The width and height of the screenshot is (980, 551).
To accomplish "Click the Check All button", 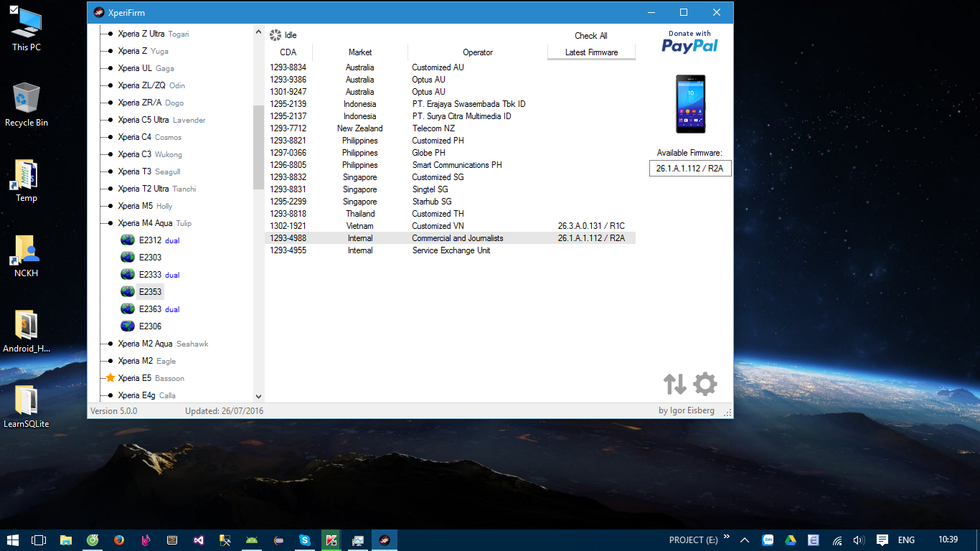I will click(x=591, y=36).
